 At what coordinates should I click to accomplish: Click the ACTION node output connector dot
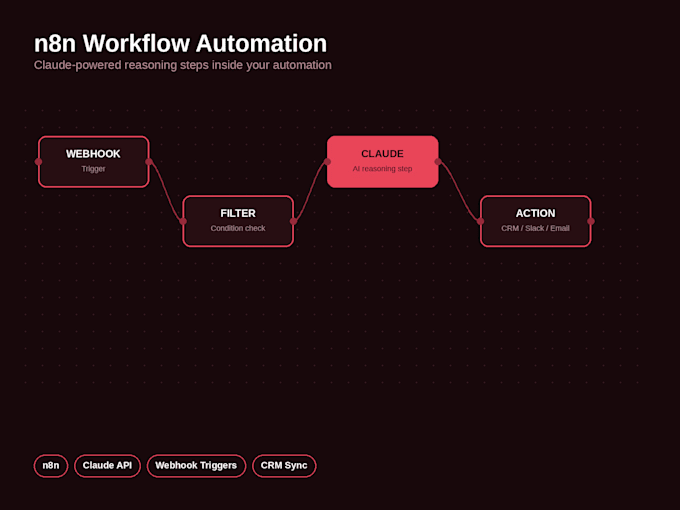click(x=591, y=221)
